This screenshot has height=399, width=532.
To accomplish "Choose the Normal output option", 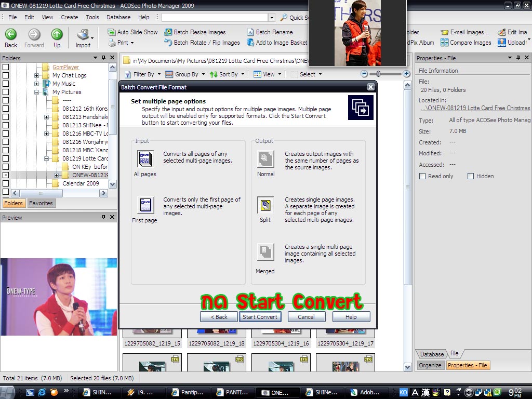I will 265,159.
